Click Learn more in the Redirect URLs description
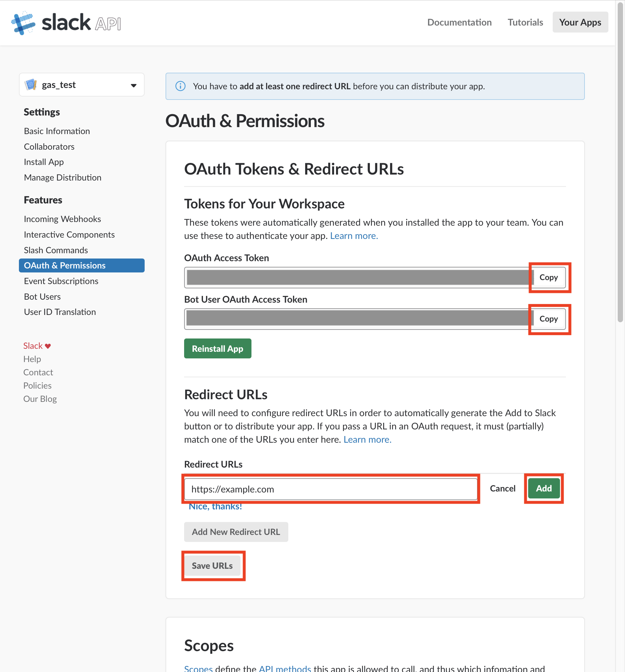Screen dimensions: 625x672 click(x=368, y=439)
